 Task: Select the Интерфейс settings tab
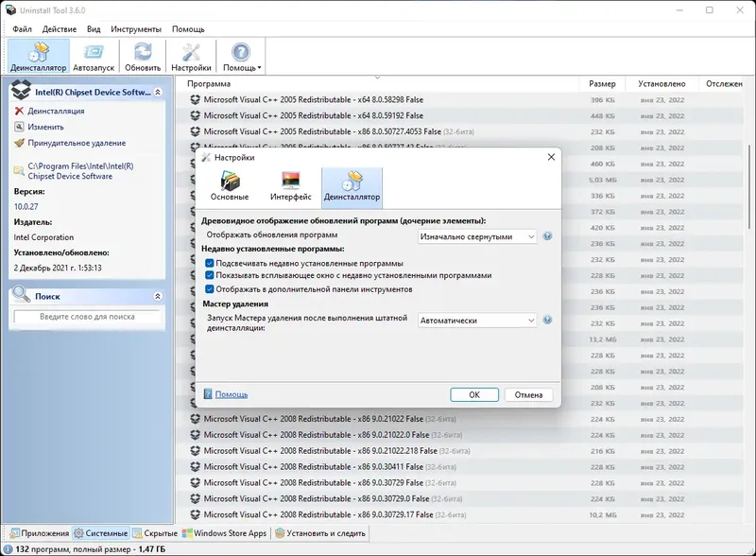click(x=291, y=187)
